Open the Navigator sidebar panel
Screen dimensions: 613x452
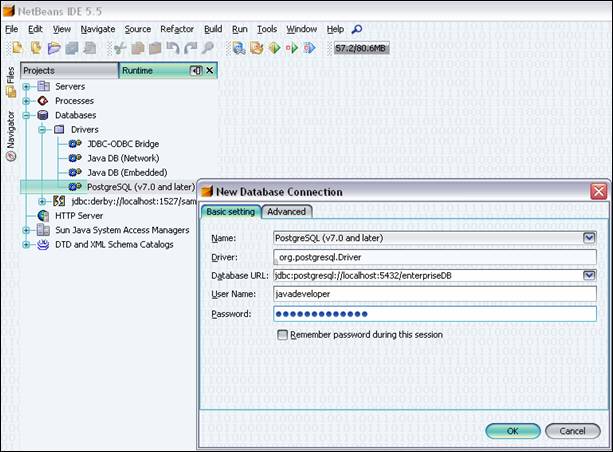11,136
